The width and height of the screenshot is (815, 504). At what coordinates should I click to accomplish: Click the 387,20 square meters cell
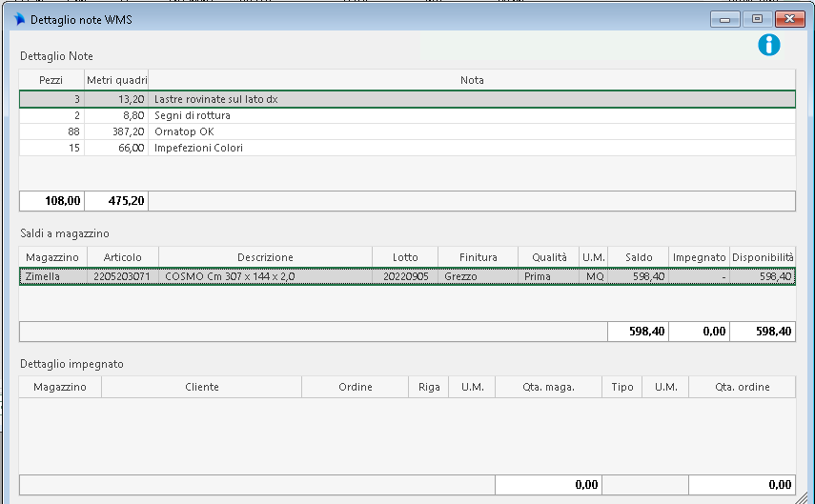116,131
